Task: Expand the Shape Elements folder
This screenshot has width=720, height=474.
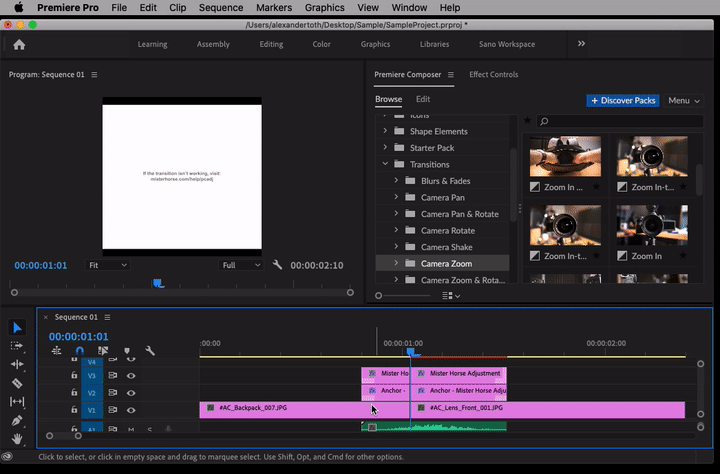Action: coord(385,131)
